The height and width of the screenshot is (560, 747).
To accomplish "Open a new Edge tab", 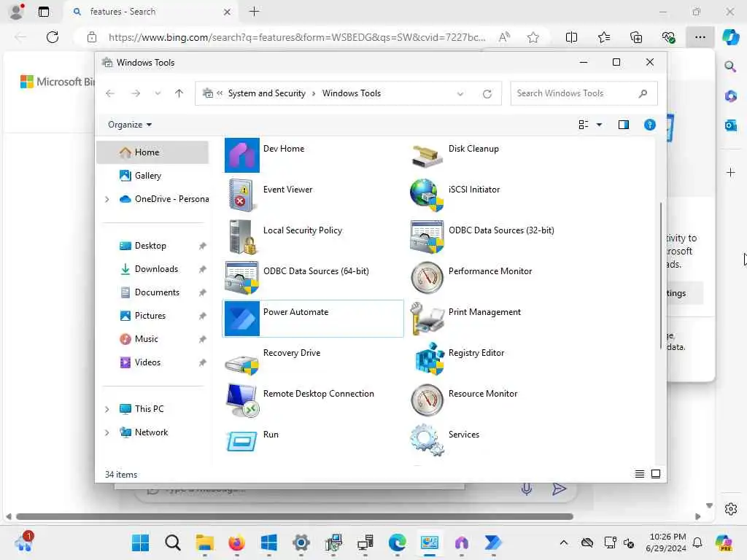I will pos(255,12).
